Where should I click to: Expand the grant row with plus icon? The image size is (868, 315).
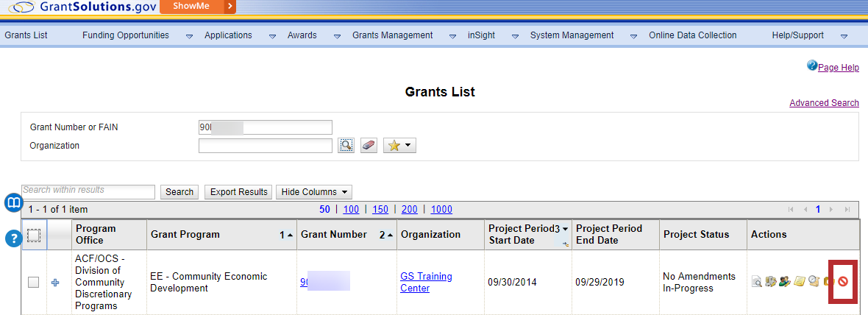point(55,283)
